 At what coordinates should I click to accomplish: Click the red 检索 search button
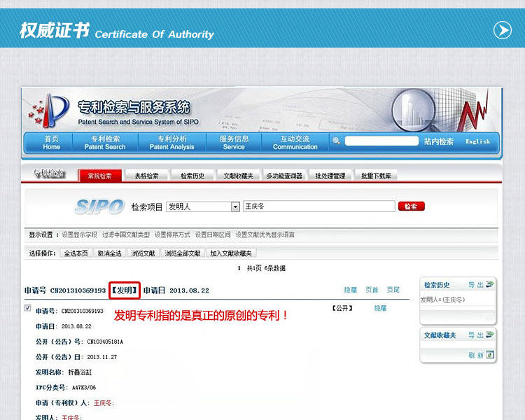click(411, 206)
